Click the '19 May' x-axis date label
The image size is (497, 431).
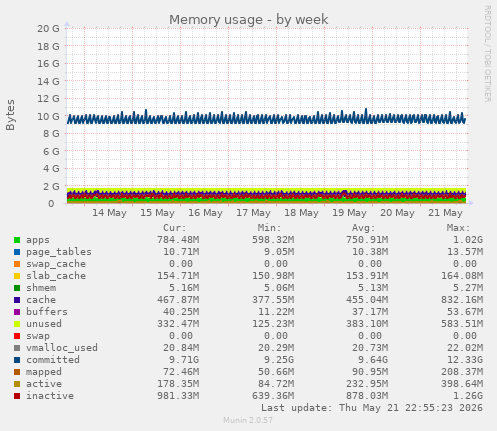[349, 213]
